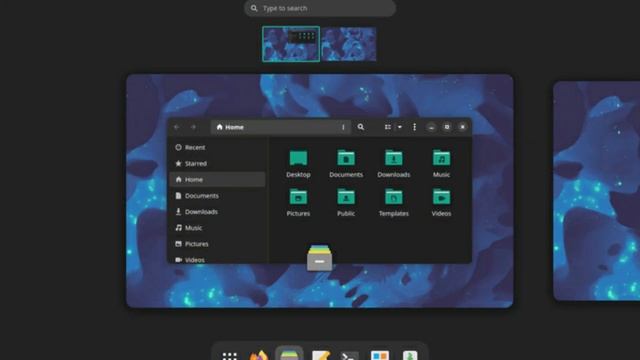Launch Firefox from the dock
This screenshot has width=640, height=360.
point(259,355)
